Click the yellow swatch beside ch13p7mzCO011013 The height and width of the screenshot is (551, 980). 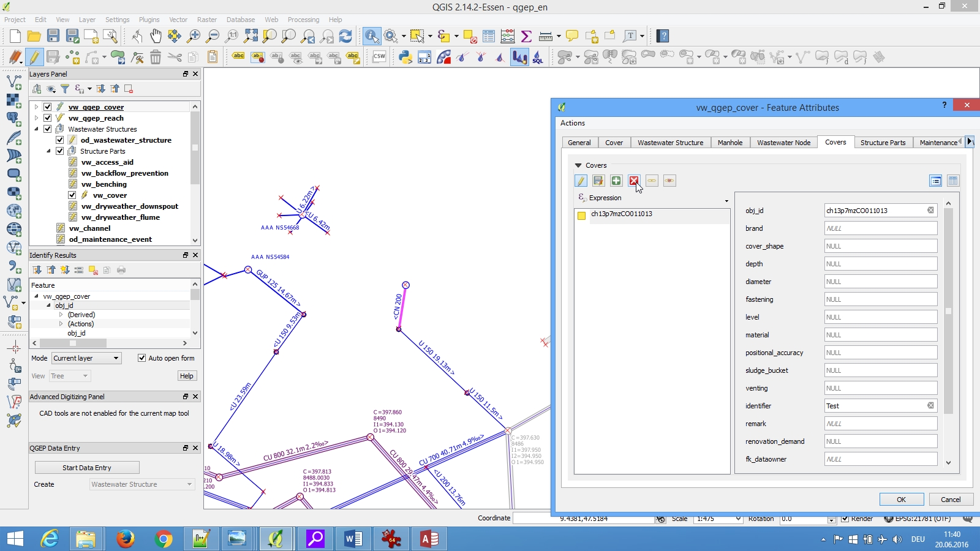click(582, 215)
